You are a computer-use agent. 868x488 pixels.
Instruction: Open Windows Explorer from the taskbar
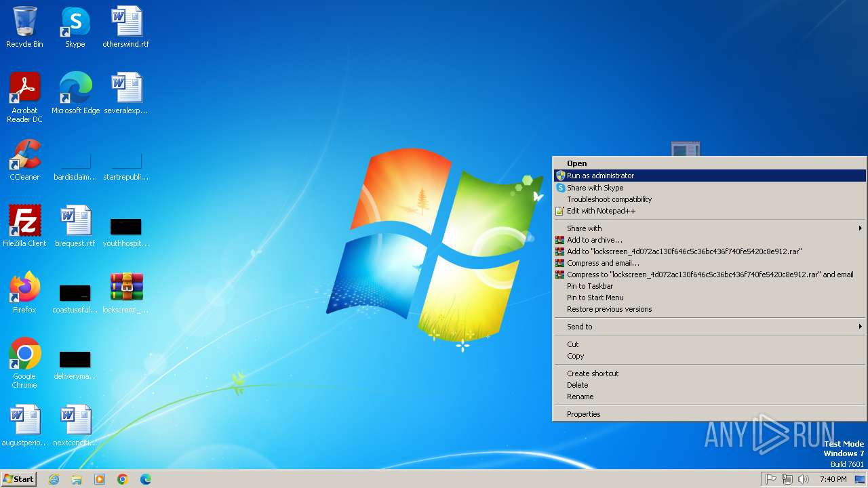(x=77, y=479)
